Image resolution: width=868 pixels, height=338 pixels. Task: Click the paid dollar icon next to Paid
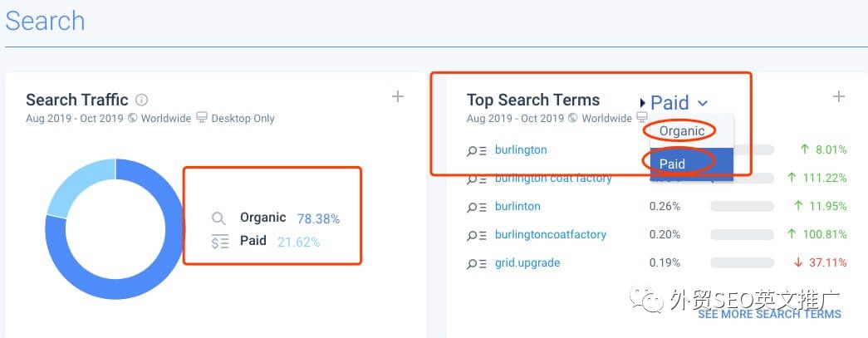click(219, 242)
